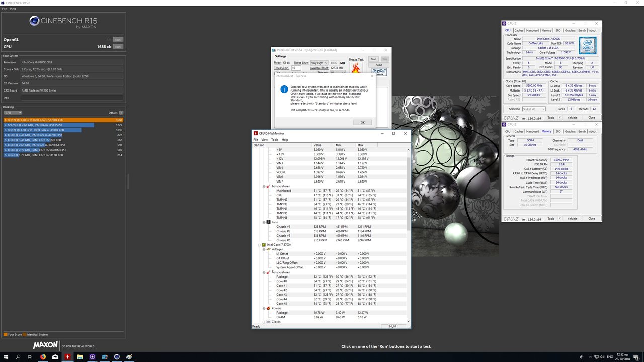Open the Help menu in Cinebench

click(13, 9)
